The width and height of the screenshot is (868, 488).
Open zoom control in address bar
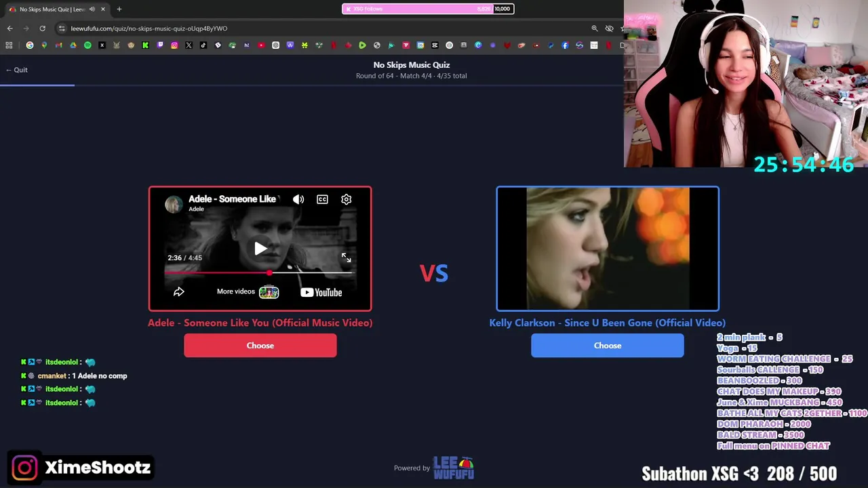coord(595,28)
